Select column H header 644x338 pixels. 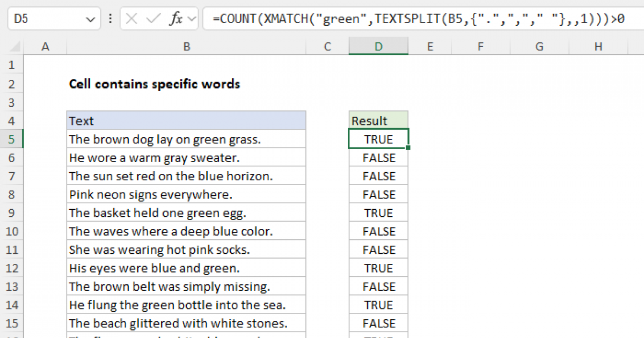coord(598,47)
